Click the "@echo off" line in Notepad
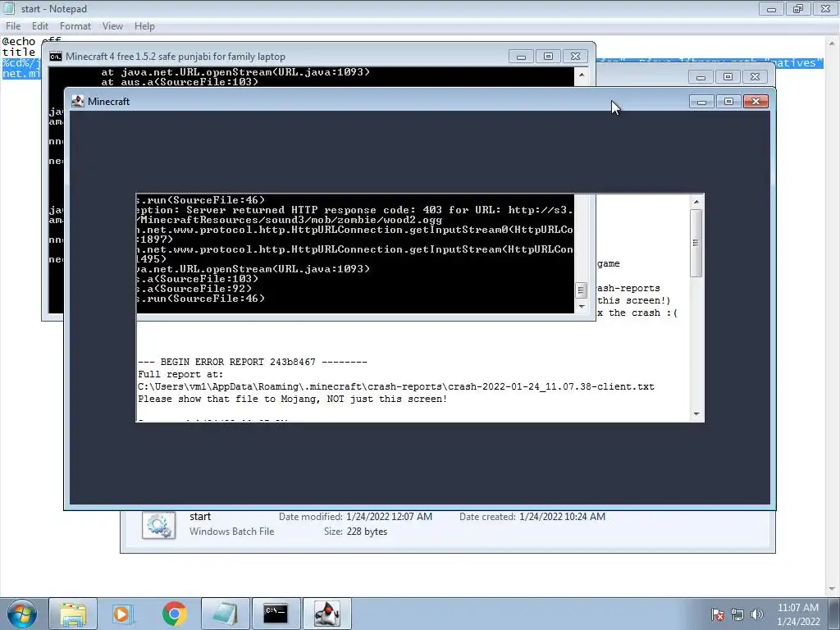 (x=31, y=41)
